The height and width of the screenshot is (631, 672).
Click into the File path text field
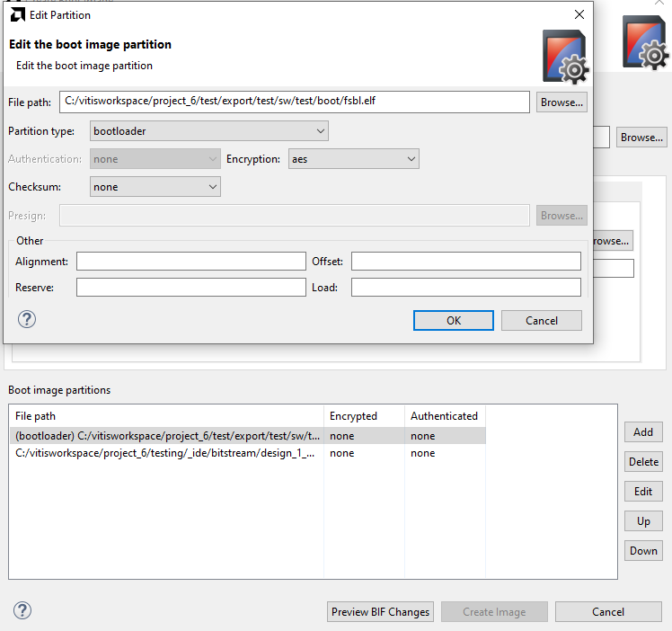[295, 102]
